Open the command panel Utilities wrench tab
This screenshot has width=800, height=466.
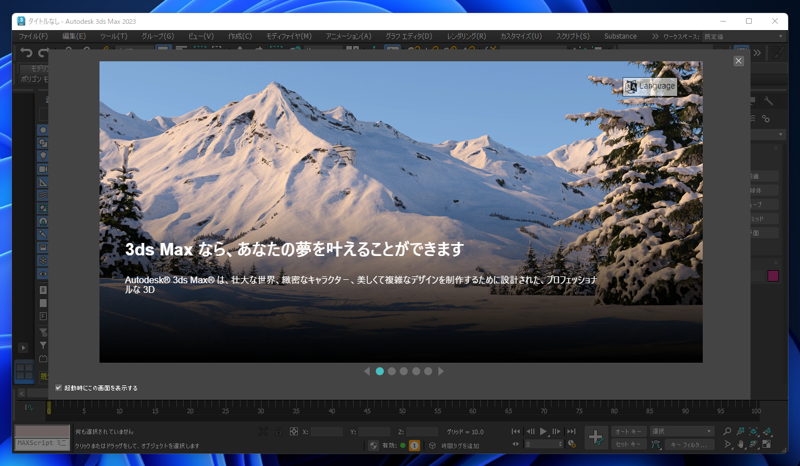[x=768, y=102]
